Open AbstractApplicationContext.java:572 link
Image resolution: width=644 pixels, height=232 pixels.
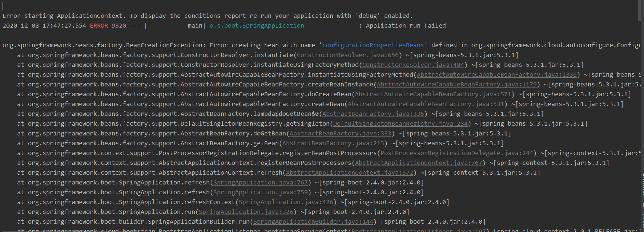349,172
